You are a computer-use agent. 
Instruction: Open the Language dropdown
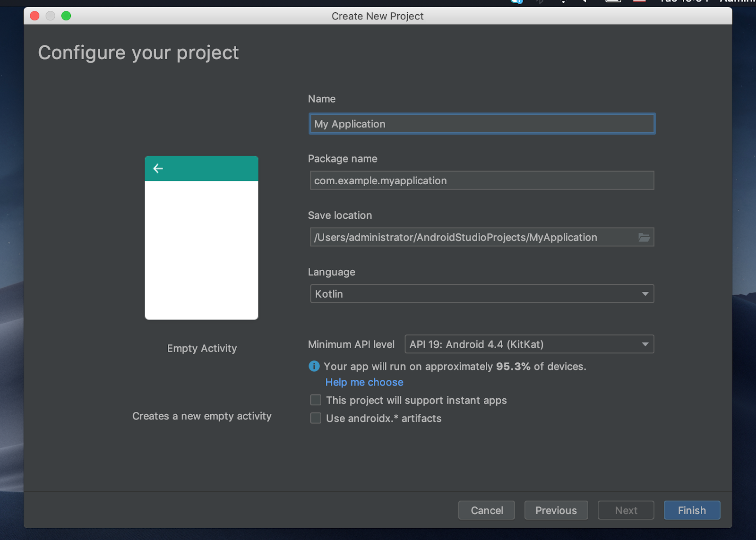click(481, 293)
